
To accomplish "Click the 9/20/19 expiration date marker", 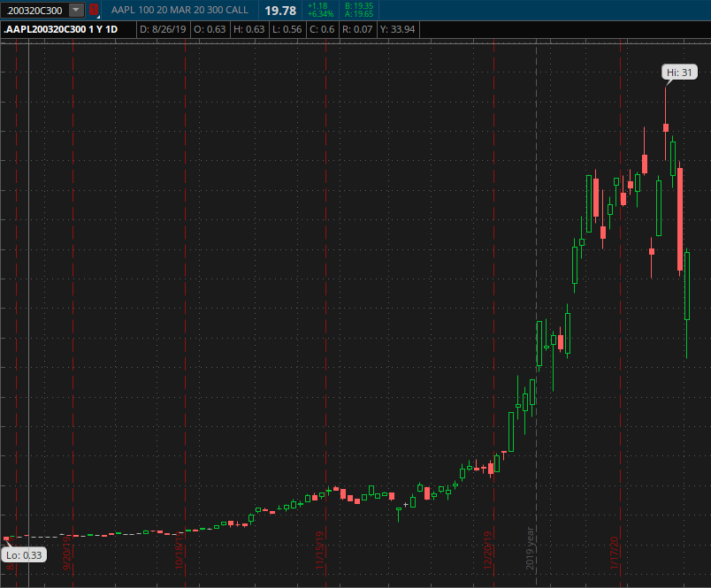I will click(66, 554).
